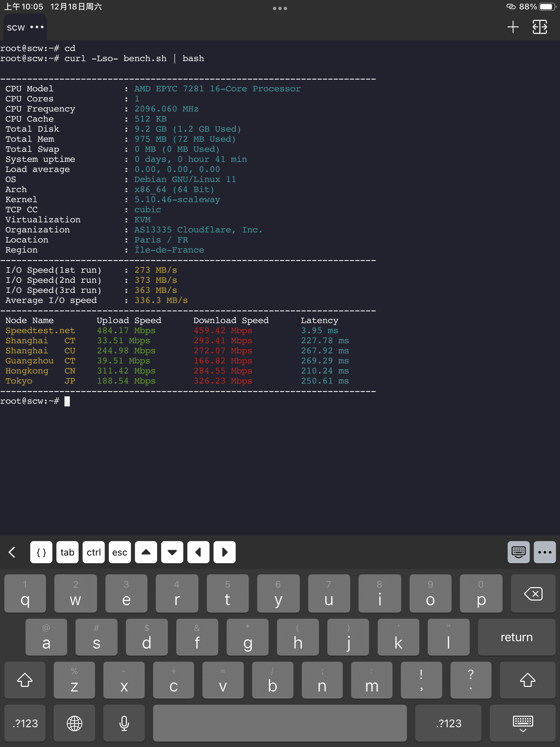Tap the l key
The width and height of the screenshot is (560, 747).
pos(449,637)
